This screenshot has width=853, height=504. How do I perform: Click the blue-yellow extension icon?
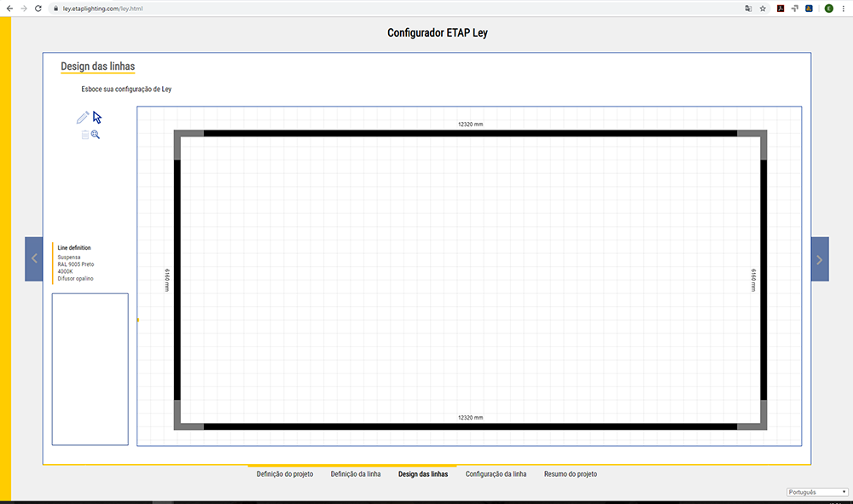(x=809, y=9)
